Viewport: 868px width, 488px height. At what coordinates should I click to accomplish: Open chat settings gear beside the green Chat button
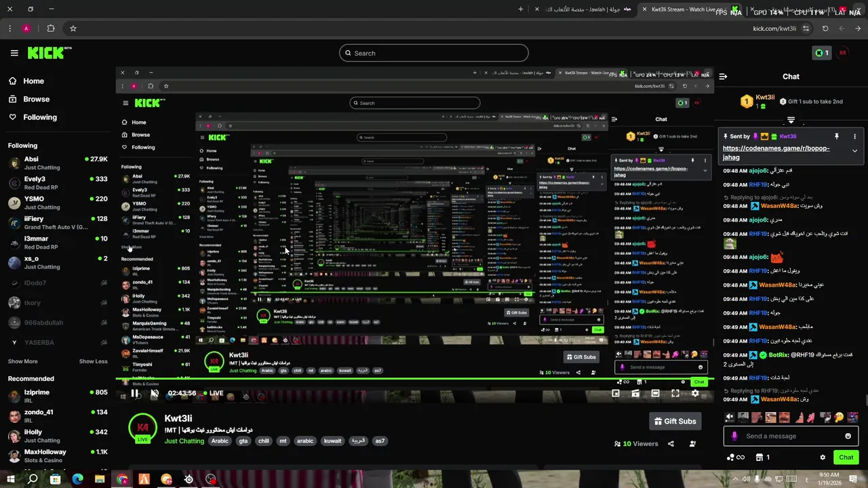point(823,457)
